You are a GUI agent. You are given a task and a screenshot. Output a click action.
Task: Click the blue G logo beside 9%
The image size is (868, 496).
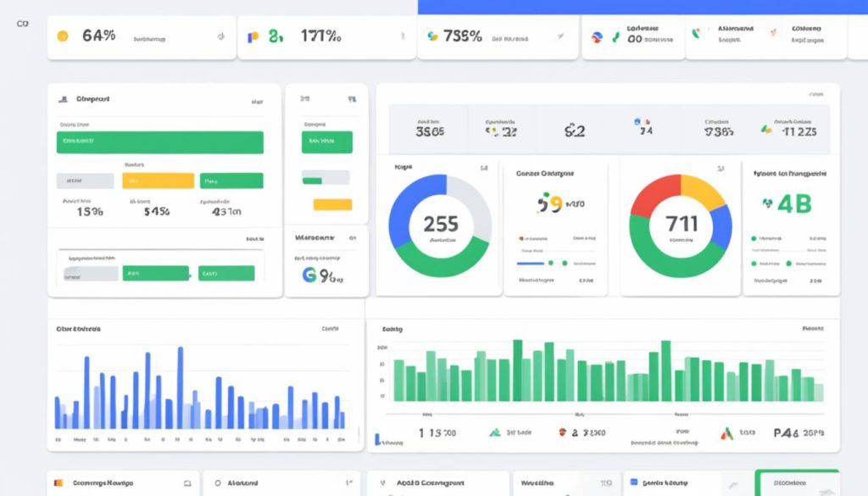click(x=309, y=274)
